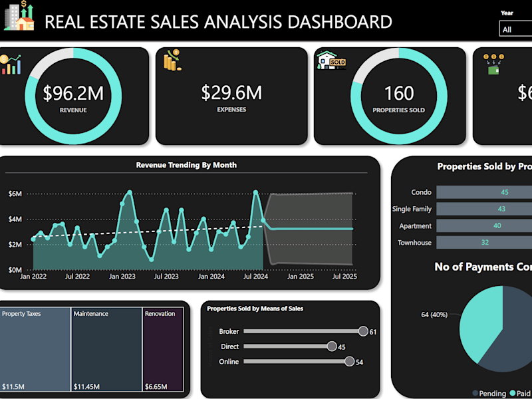532x399 pixels.
Task: Click the Direct slider handle
Action: pyautogui.click(x=332, y=346)
